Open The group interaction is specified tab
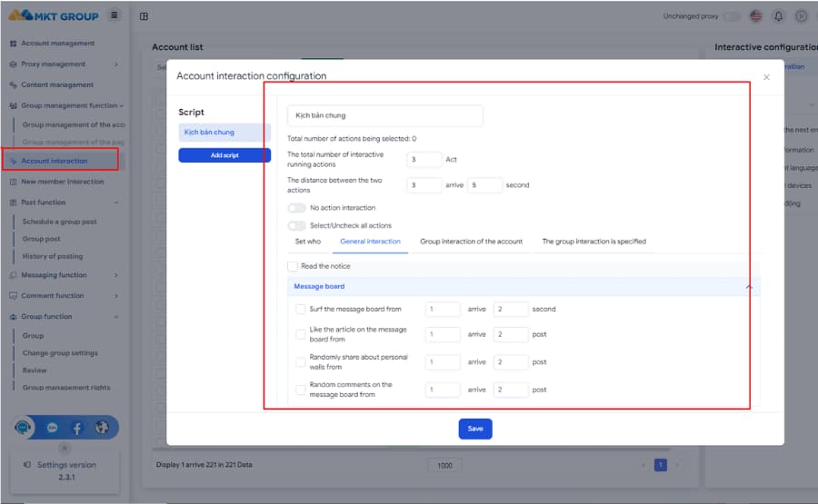The width and height of the screenshot is (818, 504). click(594, 242)
